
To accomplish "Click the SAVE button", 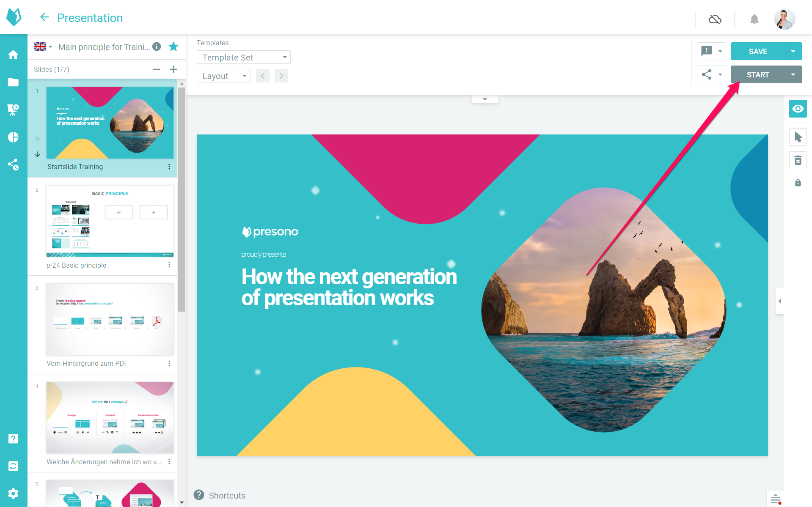I will click(757, 52).
